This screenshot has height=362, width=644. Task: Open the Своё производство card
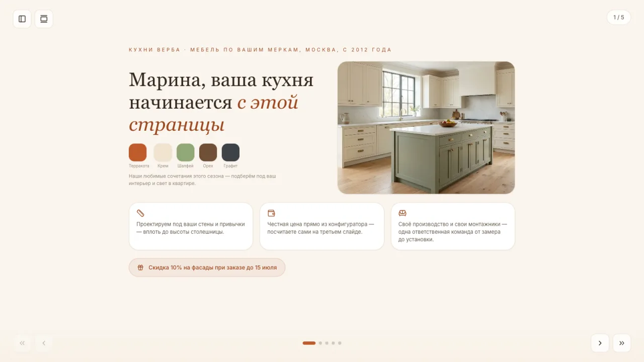tap(453, 226)
